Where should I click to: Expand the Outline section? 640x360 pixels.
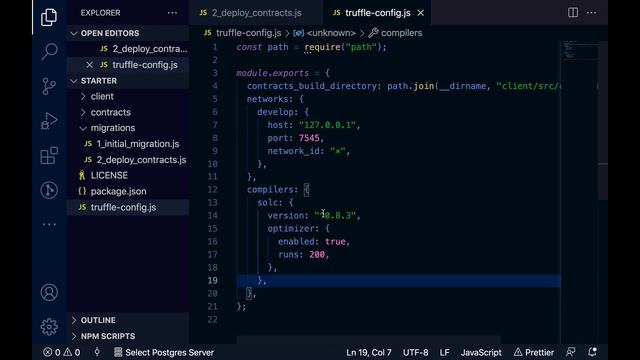click(x=128, y=320)
